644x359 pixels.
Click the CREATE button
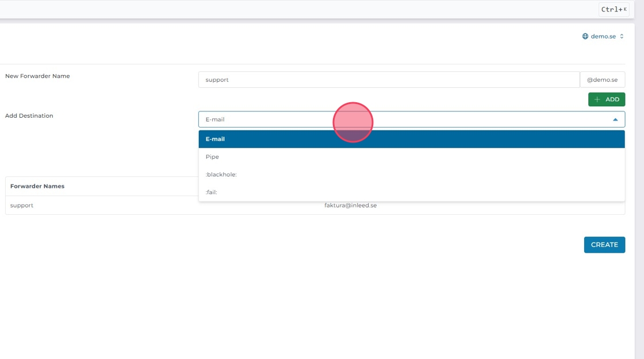point(604,245)
